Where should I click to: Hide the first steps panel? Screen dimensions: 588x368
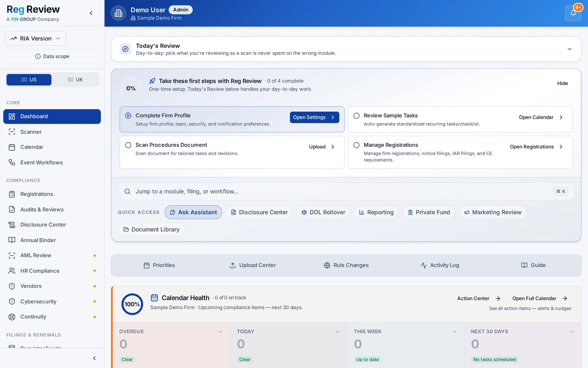563,83
